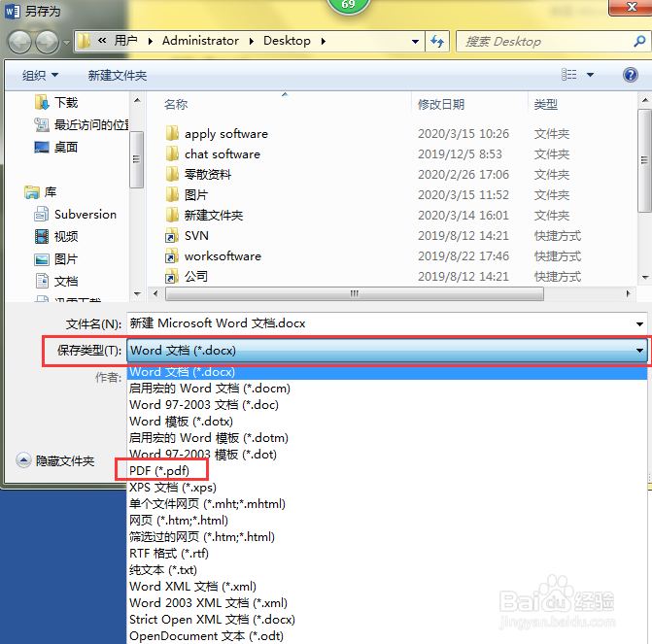Choose 筛选过的网页 option
652x644 pixels.
(387, 537)
